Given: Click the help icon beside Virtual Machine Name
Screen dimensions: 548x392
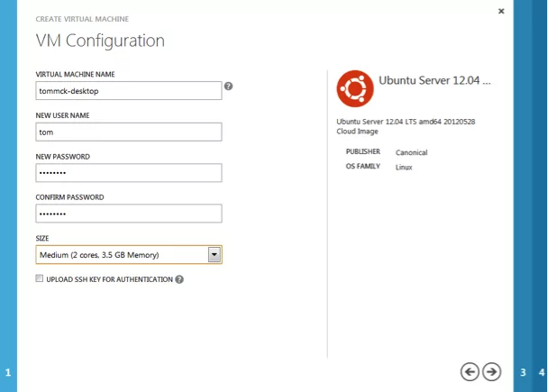Looking at the screenshot, I should [x=228, y=86].
